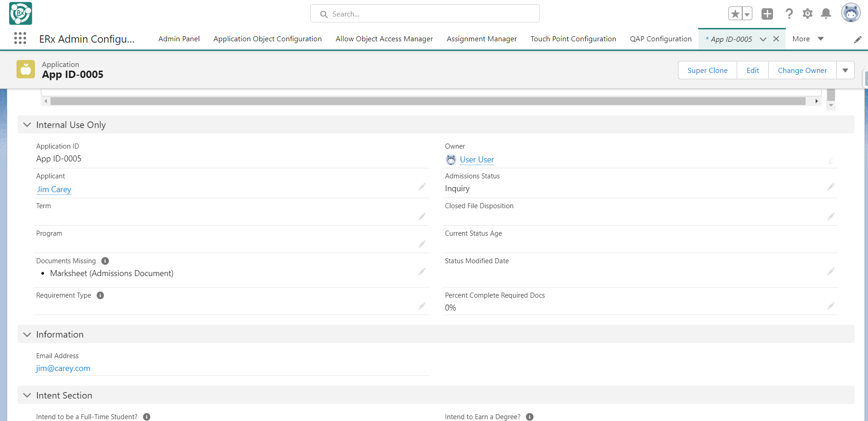Collapse the Internal Use Only section

click(x=27, y=125)
